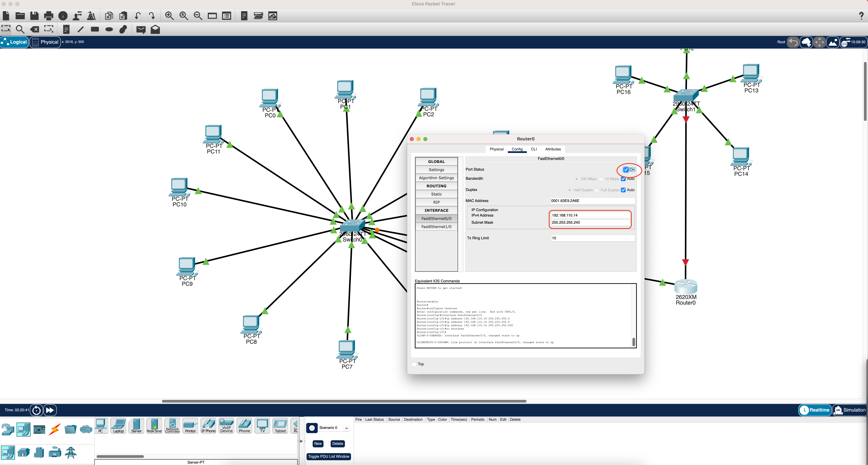Choose the Draw Rectangle tool
Screen dimensions: 868x465
pyautogui.click(x=95, y=29)
